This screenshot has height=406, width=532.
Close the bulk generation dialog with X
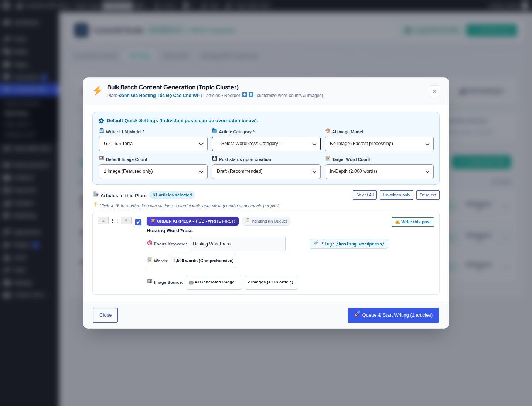pos(434,91)
